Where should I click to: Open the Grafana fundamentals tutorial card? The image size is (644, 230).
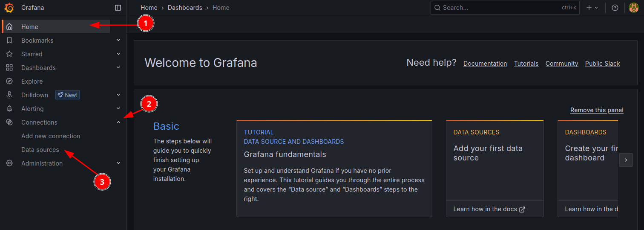[334, 169]
